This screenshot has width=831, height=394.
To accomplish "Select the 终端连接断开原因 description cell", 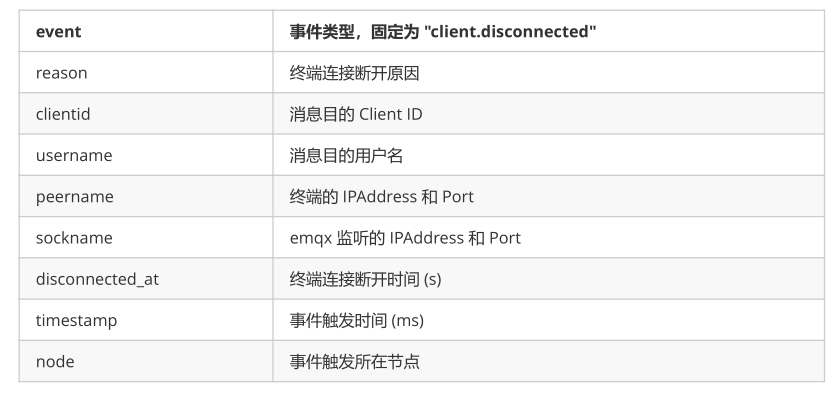I will click(x=549, y=73).
